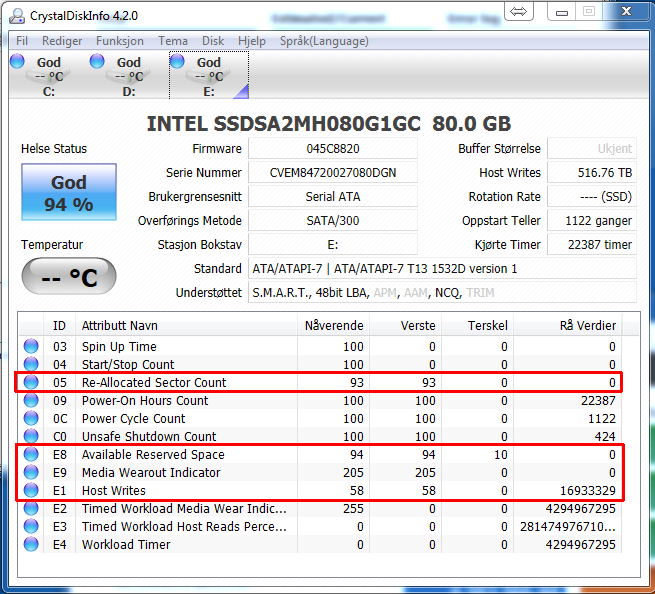Screen dimensions: 655x594
Task: Click the Nåverende column header
Action: click(333, 325)
